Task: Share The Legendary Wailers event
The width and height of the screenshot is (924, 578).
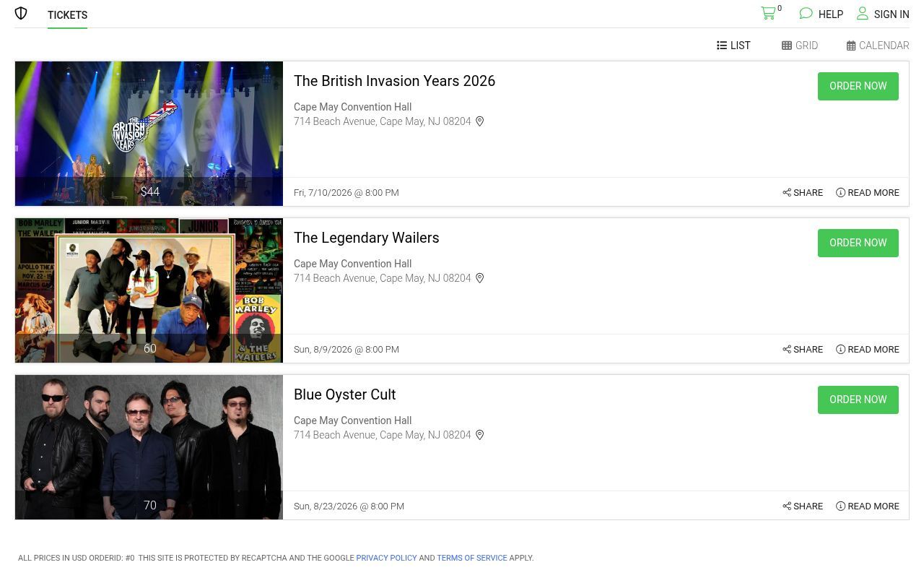Action: tap(803, 350)
